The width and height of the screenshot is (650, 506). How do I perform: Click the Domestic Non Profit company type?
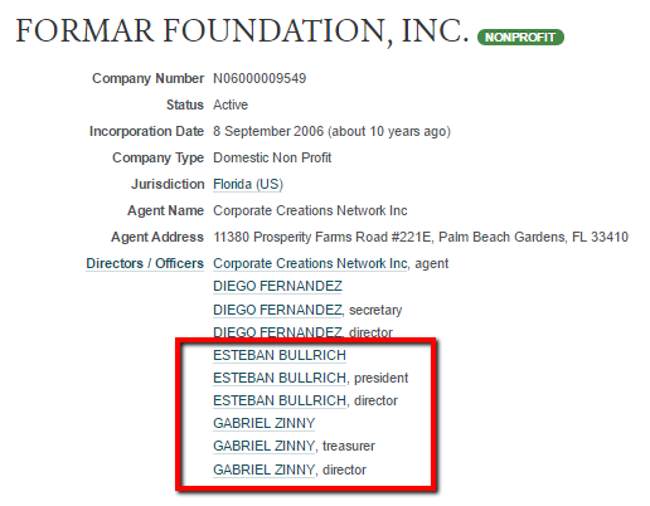click(x=272, y=158)
